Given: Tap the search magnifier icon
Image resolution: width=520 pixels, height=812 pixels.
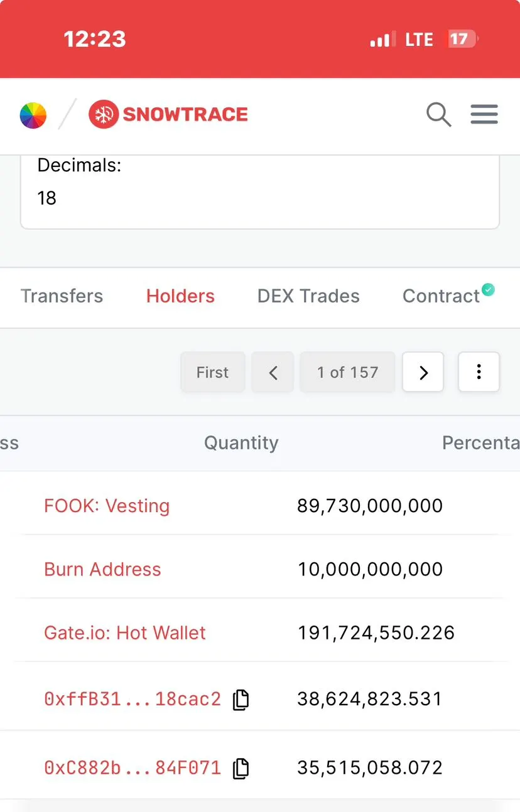Looking at the screenshot, I should [x=439, y=115].
